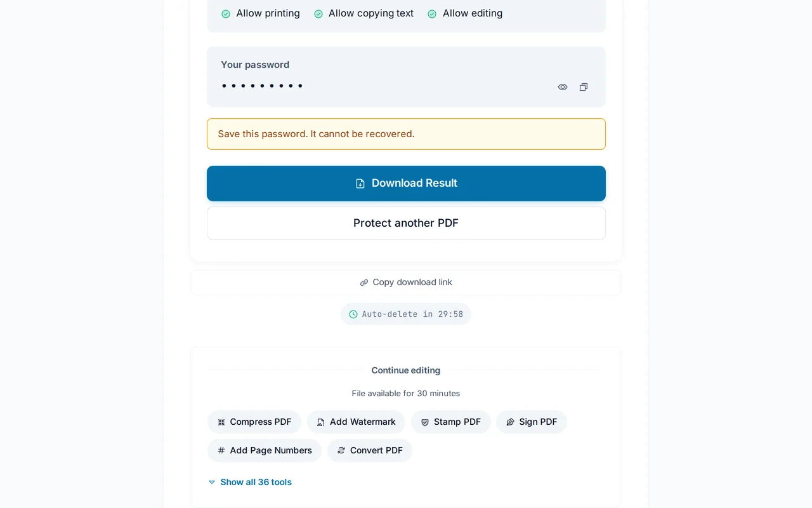Screen dimensions: 812x508
Task: Expand Show all 36 tools
Action: [250, 482]
